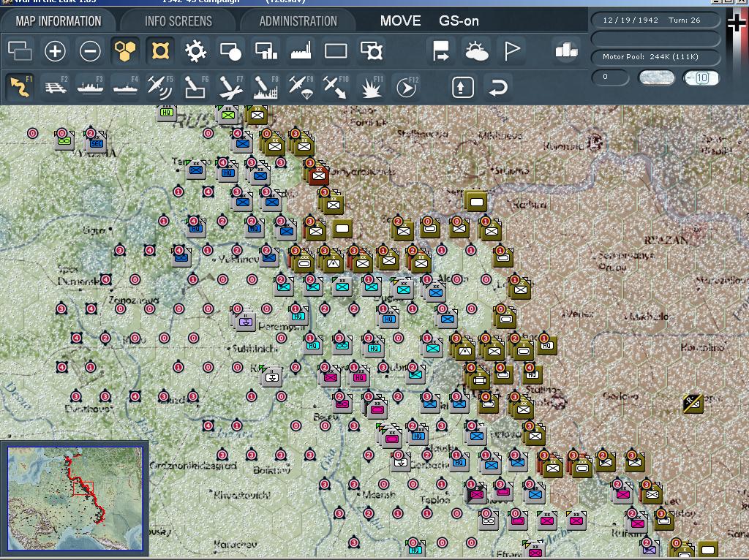Click the GS-on label
This screenshot has width=749, height=560.
459,21
